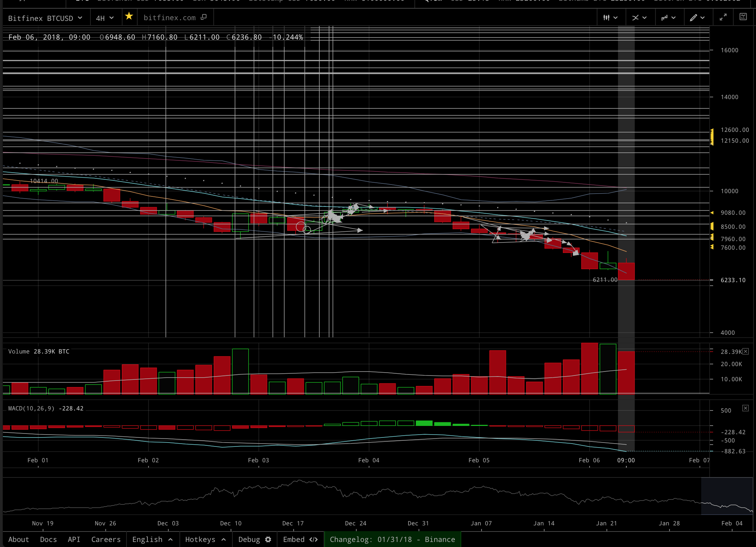Screen dimensions: 756x547
Task: Open the Docs page
Action: [48, 539]
